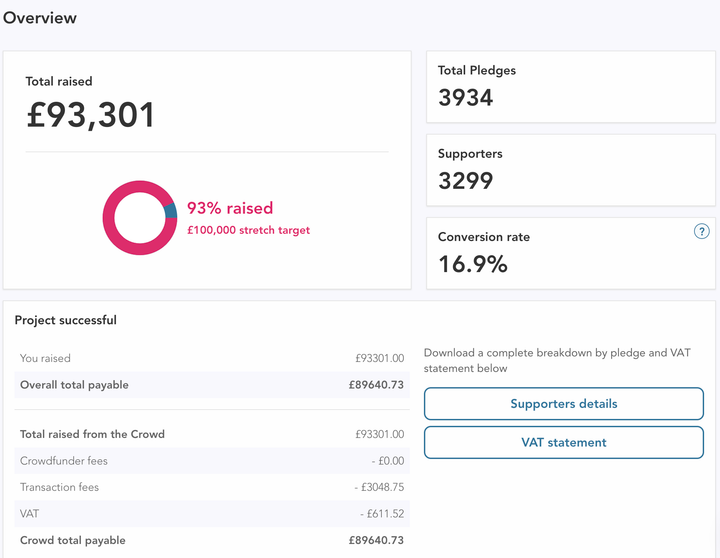Screen dimensions: 720x558
Task: Click the Total Pledges card
Action: pos(571,87)
